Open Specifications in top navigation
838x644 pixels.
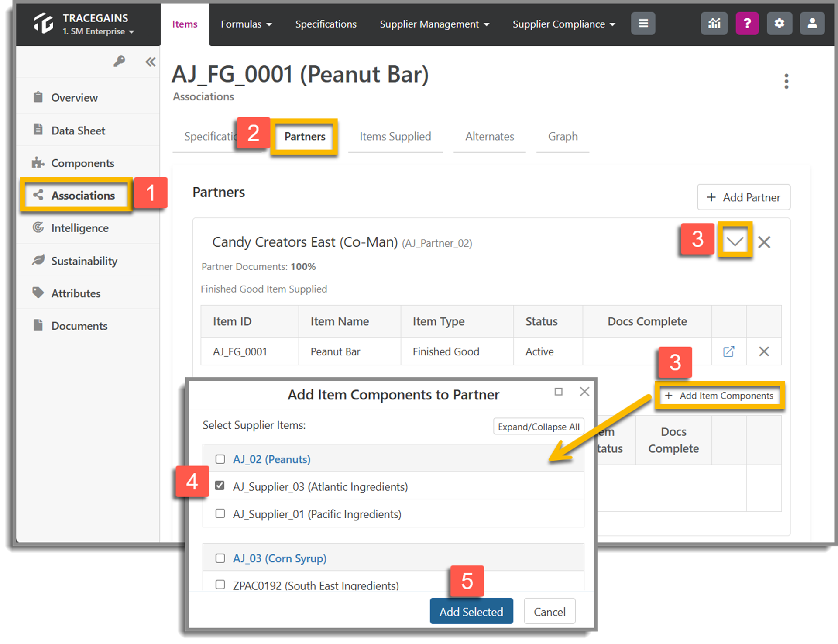tap(326, 24)
